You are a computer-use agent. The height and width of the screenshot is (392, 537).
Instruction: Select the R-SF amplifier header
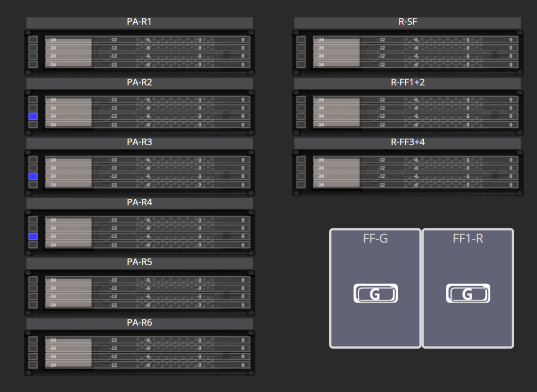tap(408, 22)
